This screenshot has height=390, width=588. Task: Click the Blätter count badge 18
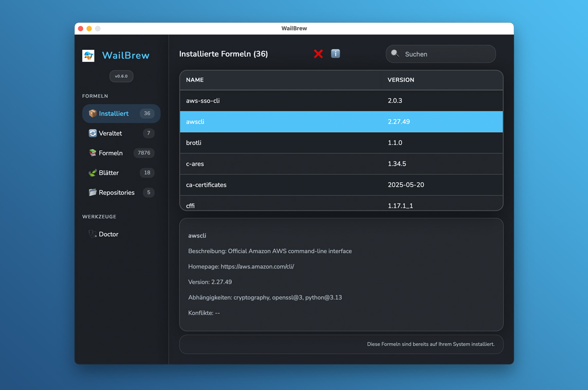[147, 173]
